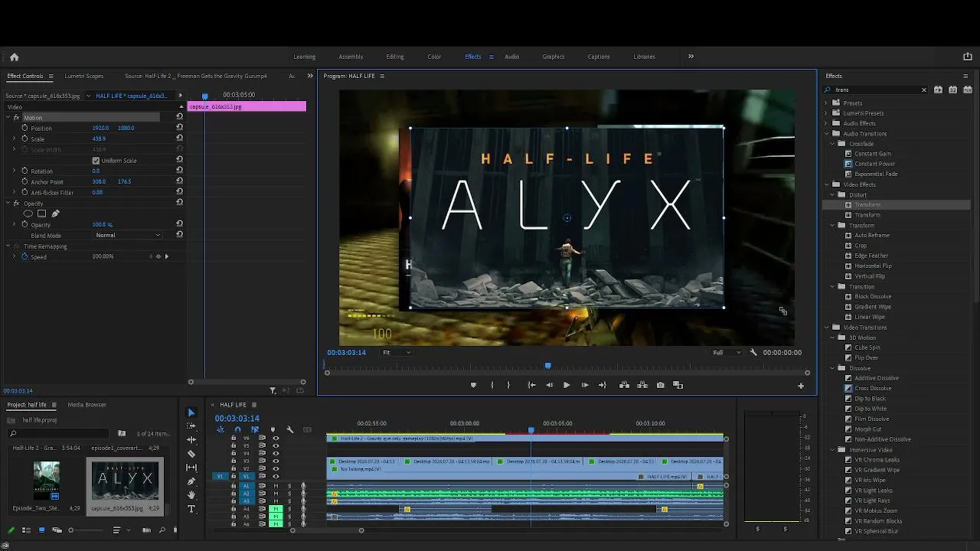This screenshot has width=980, height=551.
Task: Select the free draw bezier mask pen
Action: [55, 214]
